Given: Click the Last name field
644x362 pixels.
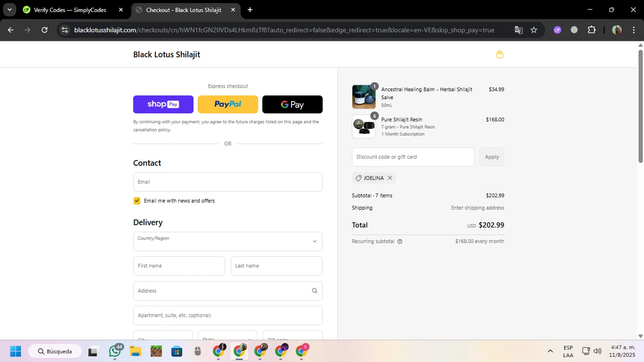Looking at the screenshot, I should click(276, 266).
